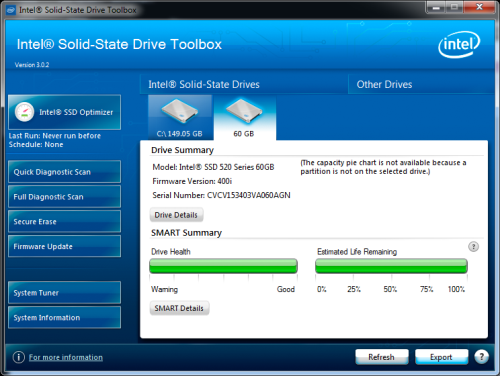This screenshot has height=376, width=500.
Task: Select serial number CVCV153403VA060AGN text
Action: click(249, 195)
